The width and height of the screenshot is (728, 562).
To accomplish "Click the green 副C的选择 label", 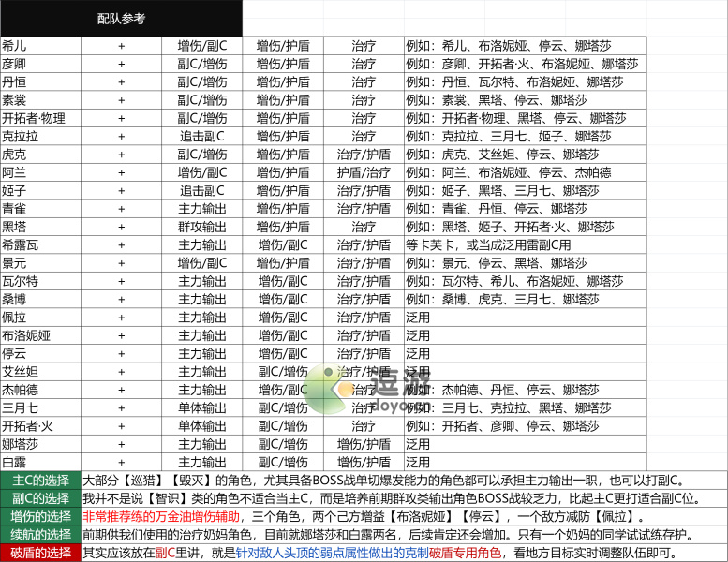I will click(41, 498).
